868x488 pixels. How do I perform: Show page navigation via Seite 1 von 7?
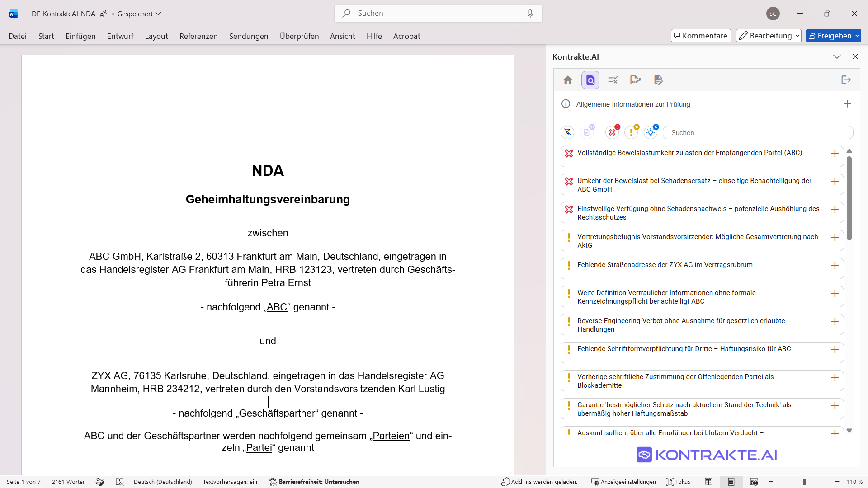(x=24, y=482)
